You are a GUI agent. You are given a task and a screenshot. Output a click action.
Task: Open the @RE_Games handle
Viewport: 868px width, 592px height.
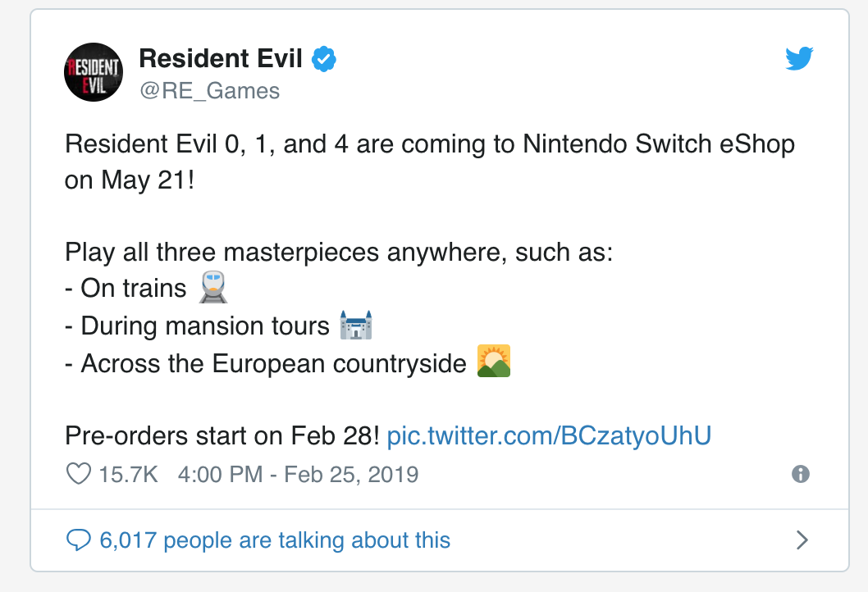pos(209,89)
